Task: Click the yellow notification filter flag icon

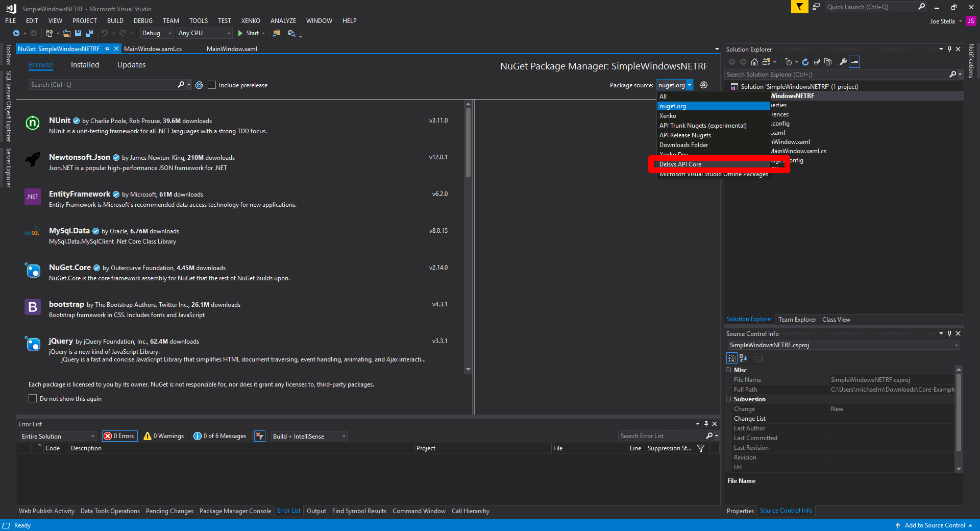Action: pos(799,7)
